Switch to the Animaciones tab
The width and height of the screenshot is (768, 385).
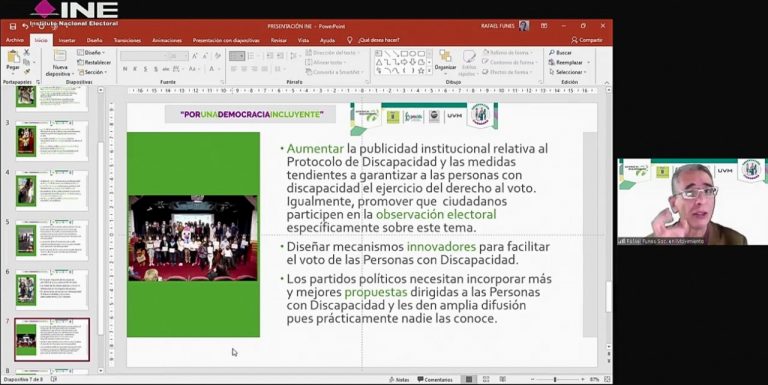coord(167,40)
